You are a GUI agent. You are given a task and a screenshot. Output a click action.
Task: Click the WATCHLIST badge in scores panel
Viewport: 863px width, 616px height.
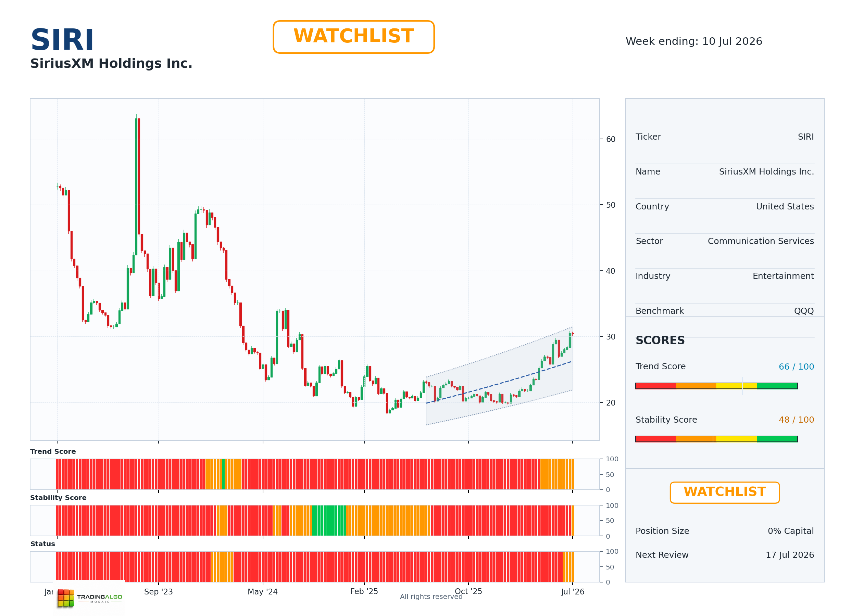click(x=725, y=492)
